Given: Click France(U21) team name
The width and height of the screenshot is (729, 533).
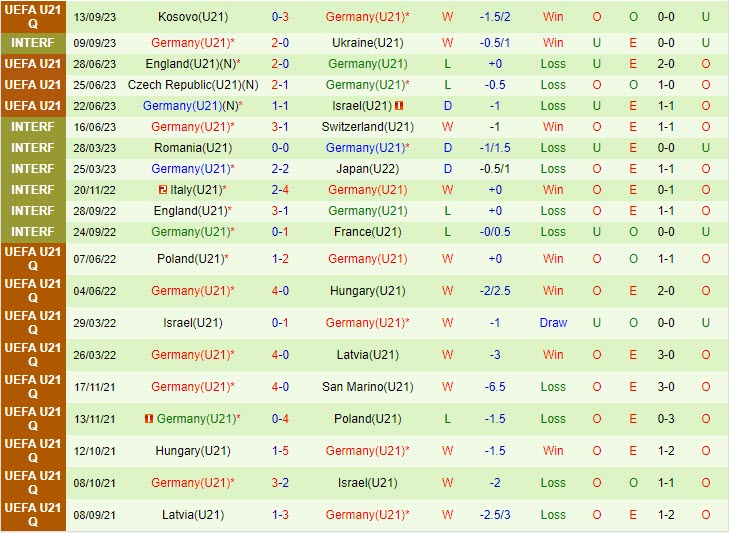Looking at the screenshot, I should pyautogui.click(x=367, y=232).
